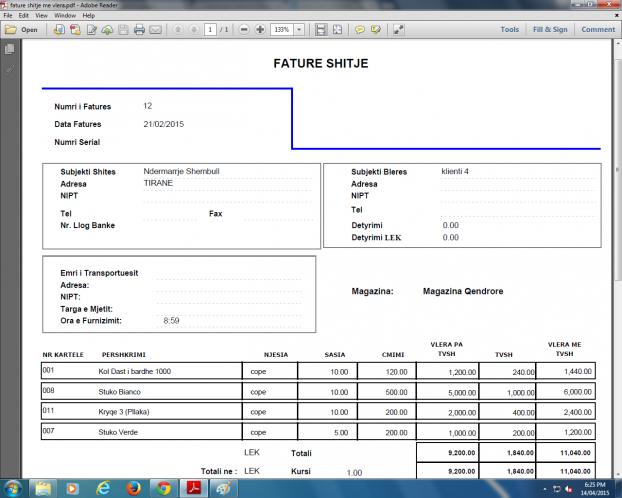Click the Zoom out minus icon
Screen dimensions: 622x498
(245, 30)
